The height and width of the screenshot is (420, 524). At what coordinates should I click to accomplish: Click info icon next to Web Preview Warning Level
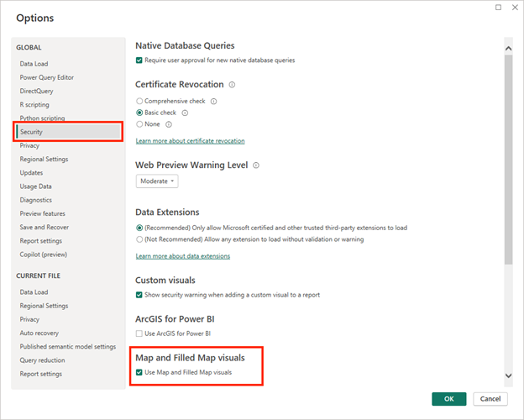[x=255, y=165]
